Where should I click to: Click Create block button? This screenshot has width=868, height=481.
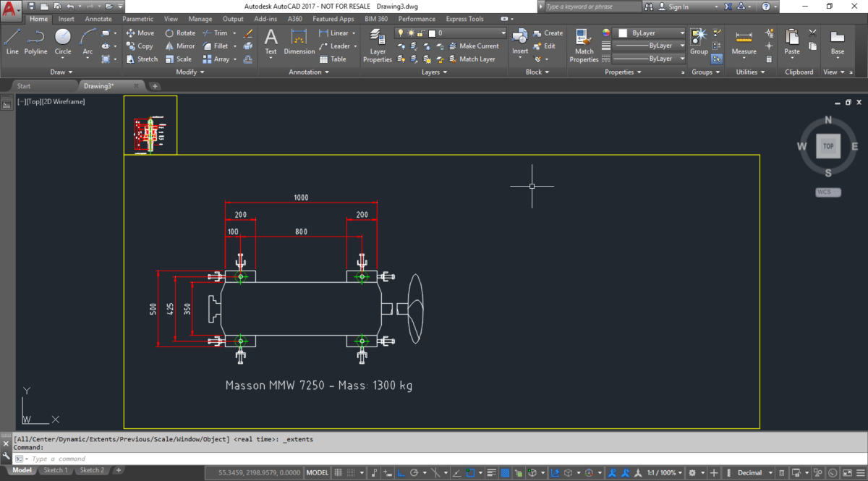click(548, 33)
